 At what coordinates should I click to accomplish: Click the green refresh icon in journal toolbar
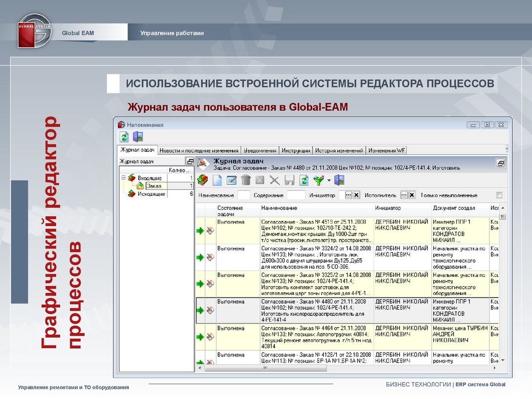pos(304,181)
